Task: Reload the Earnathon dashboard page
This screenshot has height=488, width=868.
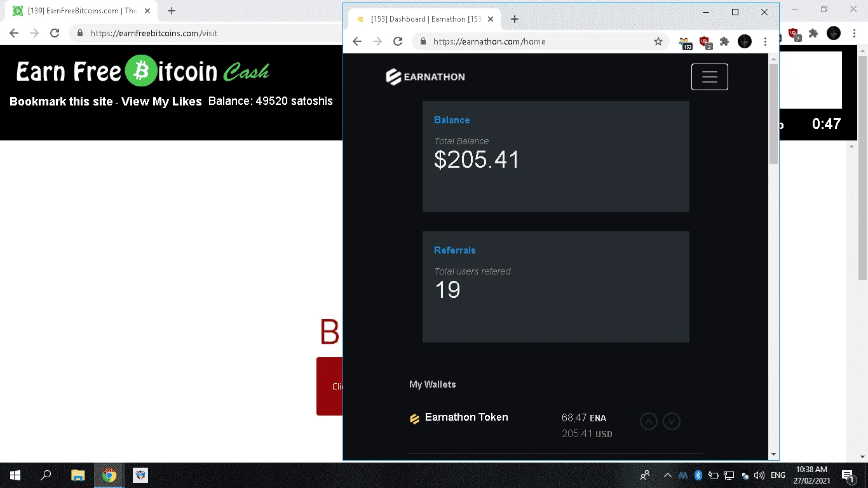Action: tap(398, 41)
